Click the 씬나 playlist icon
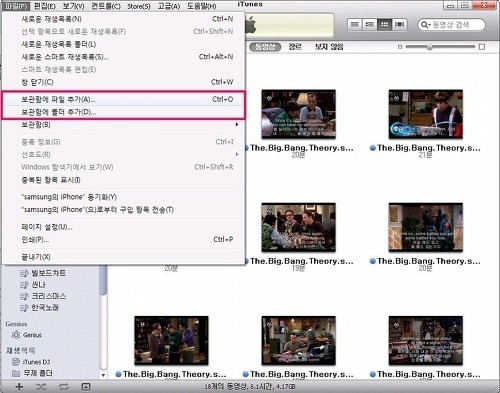 24,285
